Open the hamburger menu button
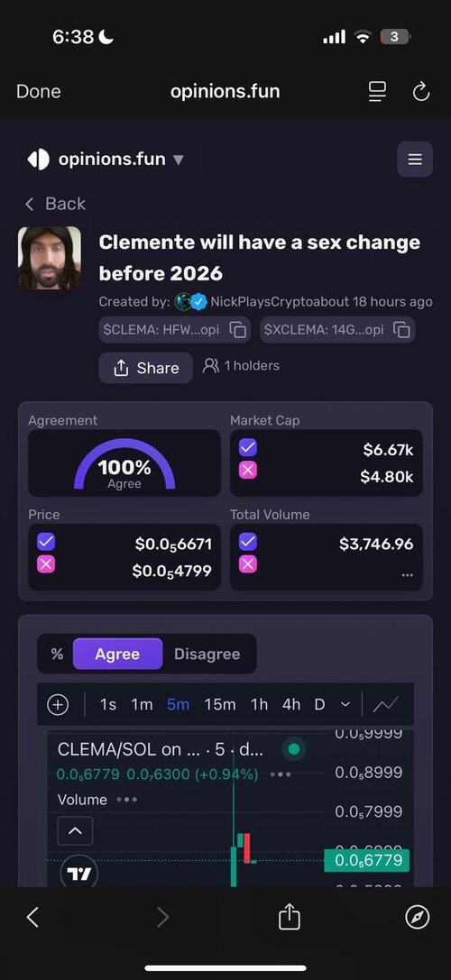 [x=415, y=160]
